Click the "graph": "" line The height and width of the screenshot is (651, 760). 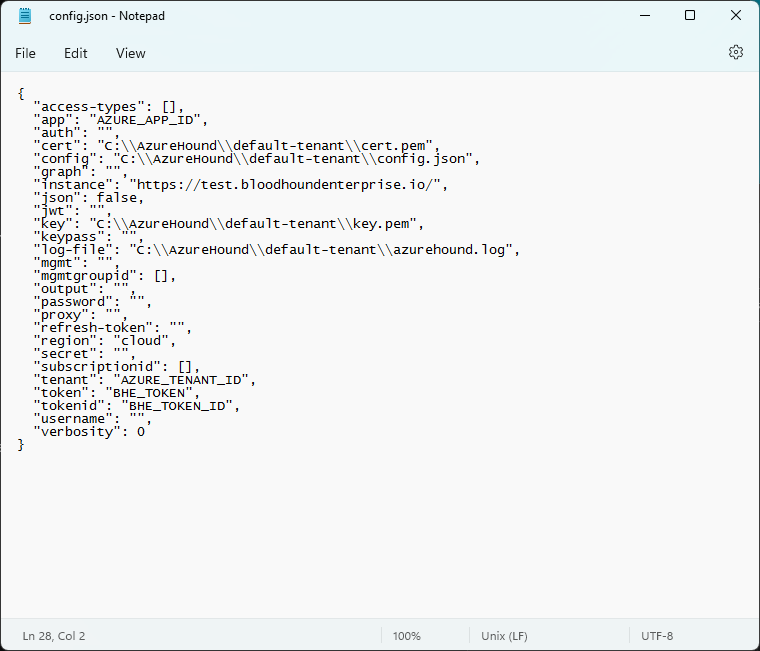point(80,172)
